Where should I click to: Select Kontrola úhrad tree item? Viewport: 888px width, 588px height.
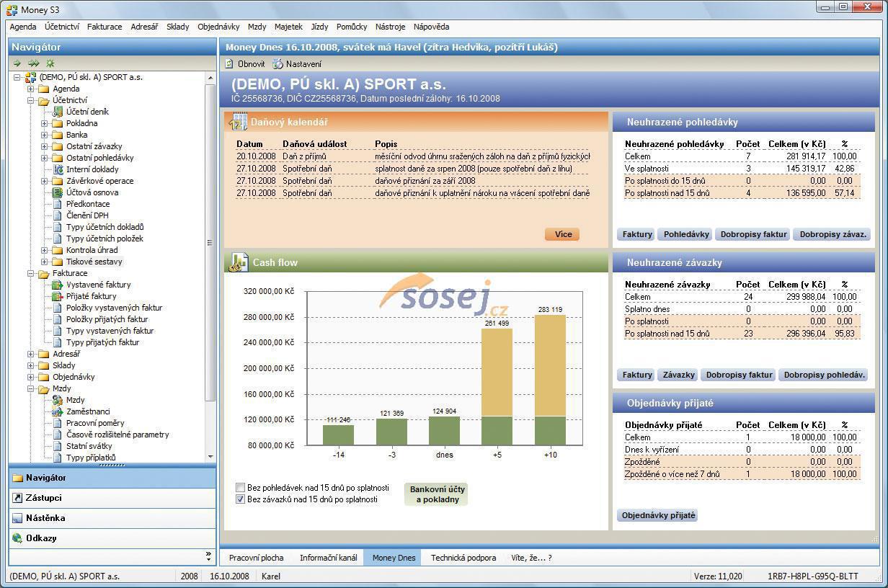(x=92, y=250)
